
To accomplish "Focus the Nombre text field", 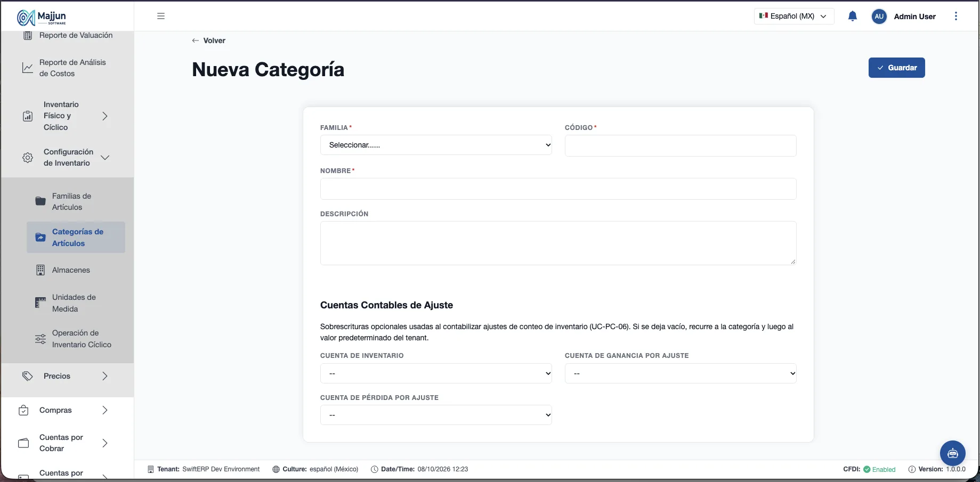I will pyautogui.click(x=558, y=189).
